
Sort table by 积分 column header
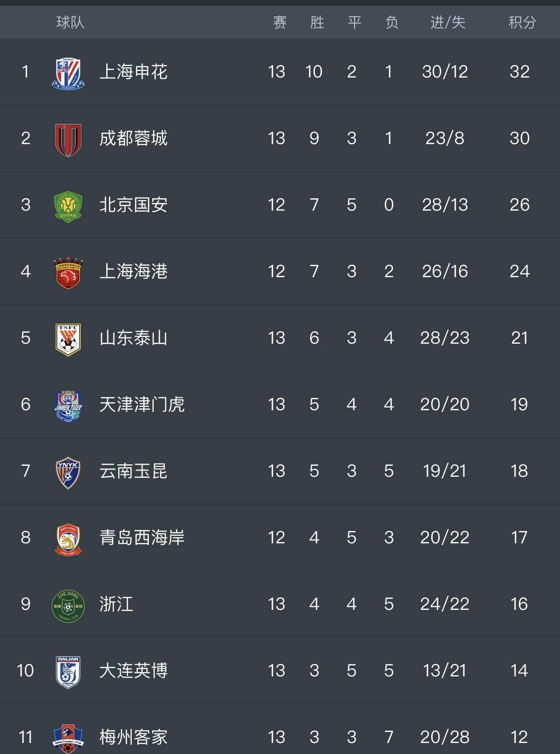coord(522,23)
